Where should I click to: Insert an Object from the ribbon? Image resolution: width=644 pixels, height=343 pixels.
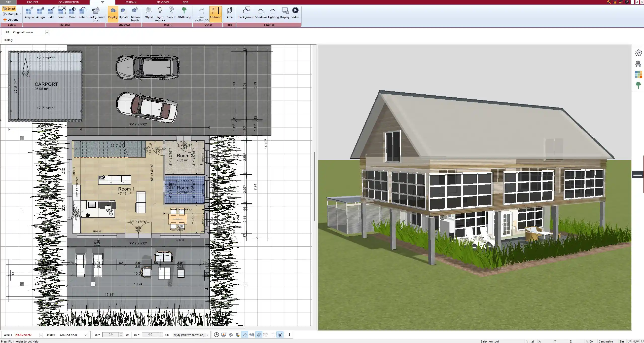point(149,13)
